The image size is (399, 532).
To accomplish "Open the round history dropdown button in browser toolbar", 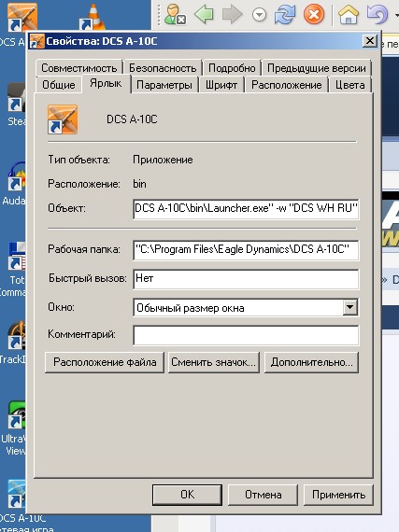I will point(260,15).
